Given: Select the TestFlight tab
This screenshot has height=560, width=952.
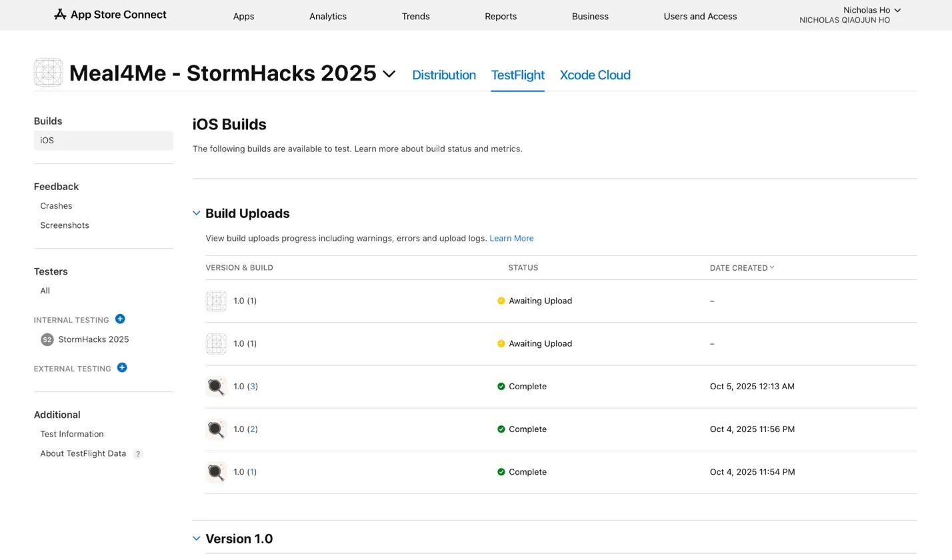Looking at the screenshot, I should click(x=518, y=75).
